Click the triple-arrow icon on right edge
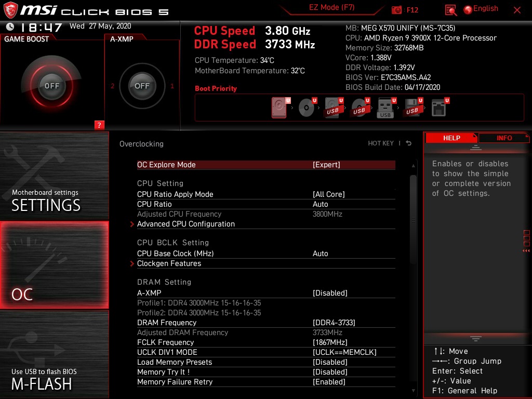Image resolution: width=532 pixels, height=399 pixels. click(x=526, y=251)
